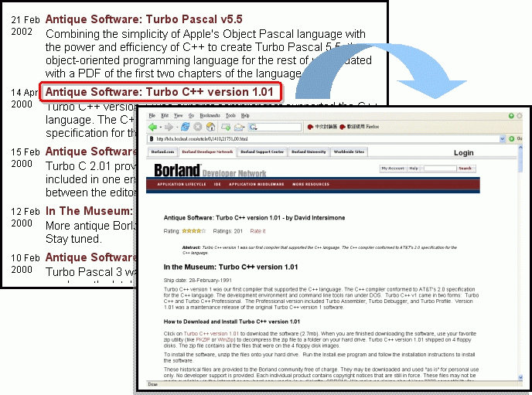Open the browser Home page icon
The width and height of the screenshot is (532, 395).
point(210,127)
